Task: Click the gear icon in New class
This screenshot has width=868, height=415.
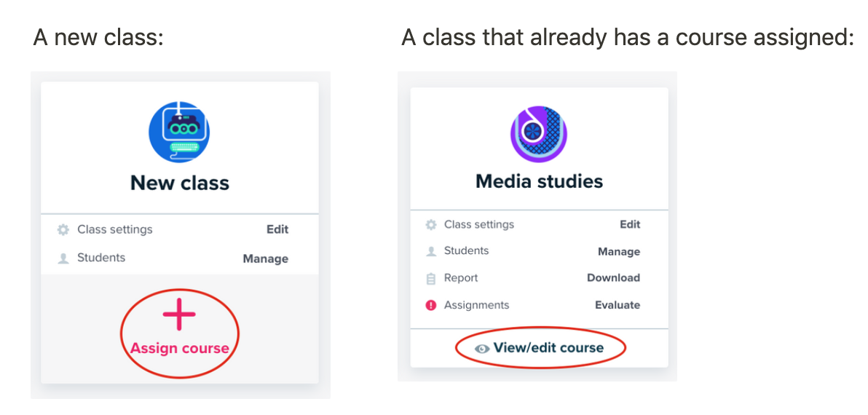Action: click(63, 229)
